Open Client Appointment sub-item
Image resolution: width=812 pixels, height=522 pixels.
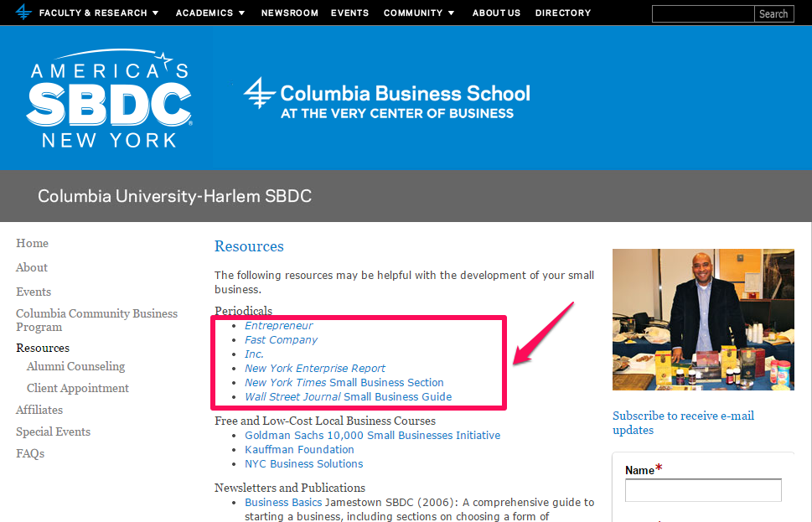click(x=78, y=389)
